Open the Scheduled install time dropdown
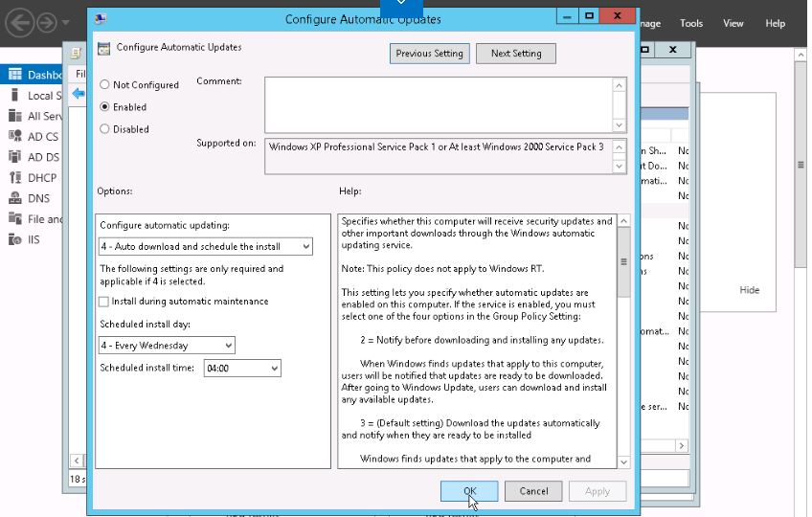This screenshot has height=517, width=812. pyautogui.click(x=242, y=368)
